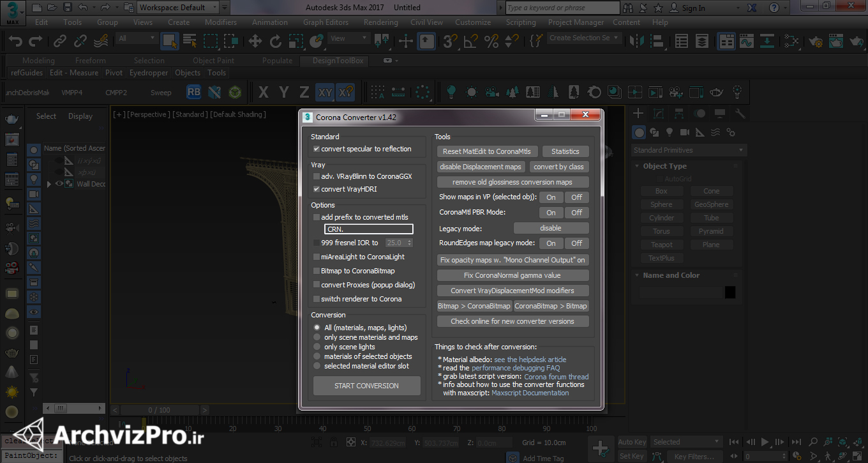This screenshot has height=463, width=868.
Task: Switch to the Modify panel tab icon
Action: tap(659, 114)
